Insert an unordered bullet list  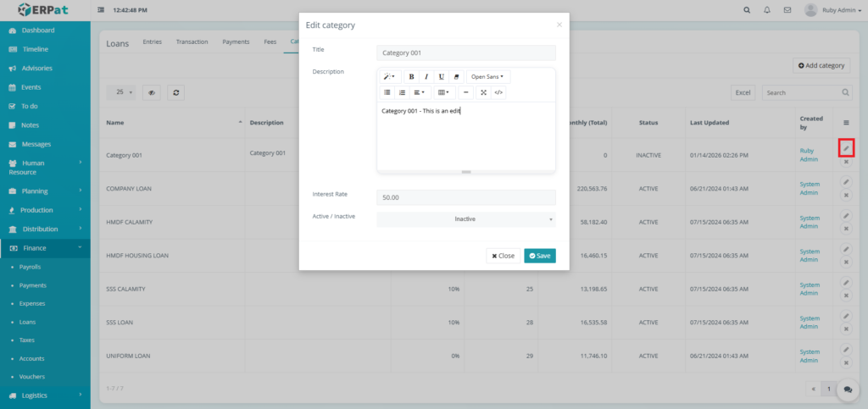pos(387,92)
